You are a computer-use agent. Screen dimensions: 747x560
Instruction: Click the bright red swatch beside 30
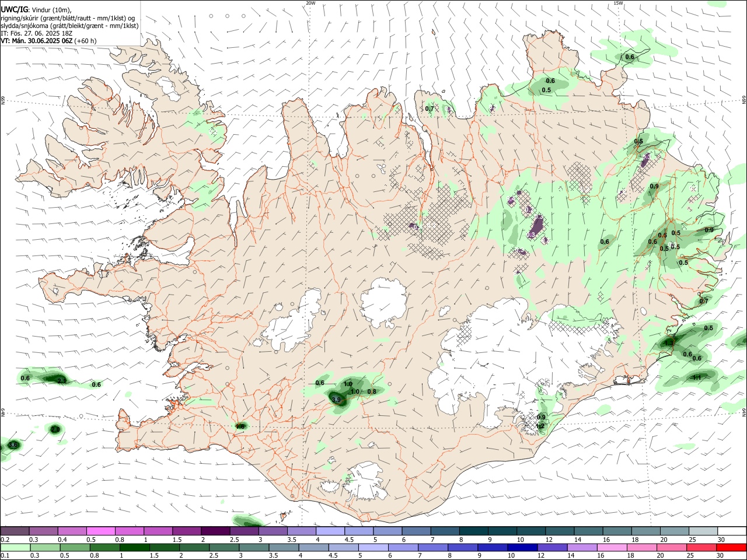731,547
